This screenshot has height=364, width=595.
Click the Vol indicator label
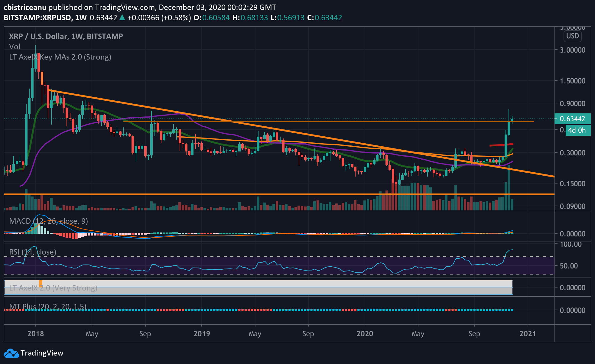pyautogui.click(x=15, y=47)
